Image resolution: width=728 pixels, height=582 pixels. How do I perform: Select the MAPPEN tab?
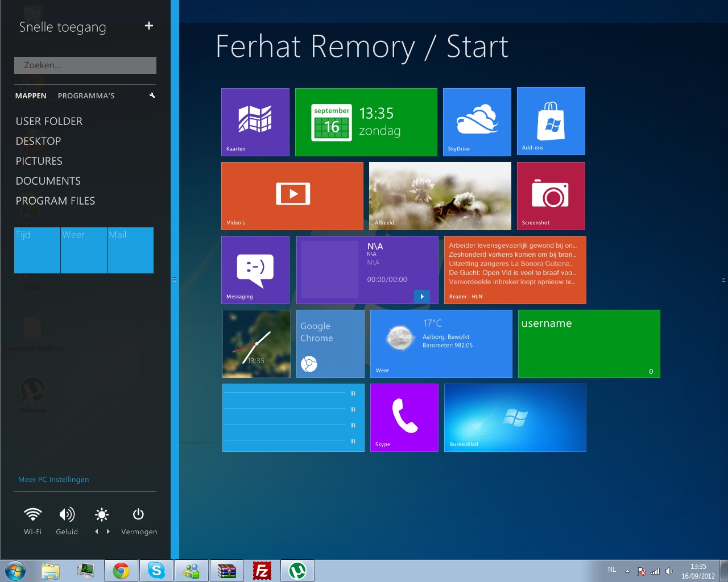[x=31, y=95]
